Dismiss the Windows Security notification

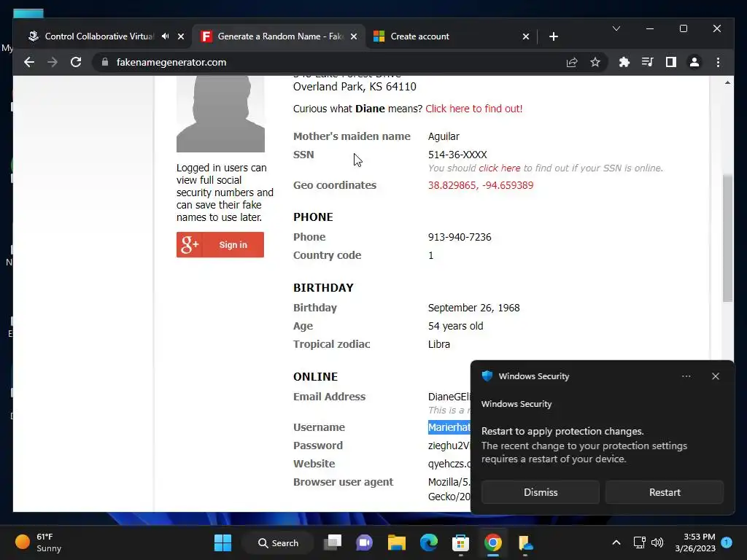541,492
